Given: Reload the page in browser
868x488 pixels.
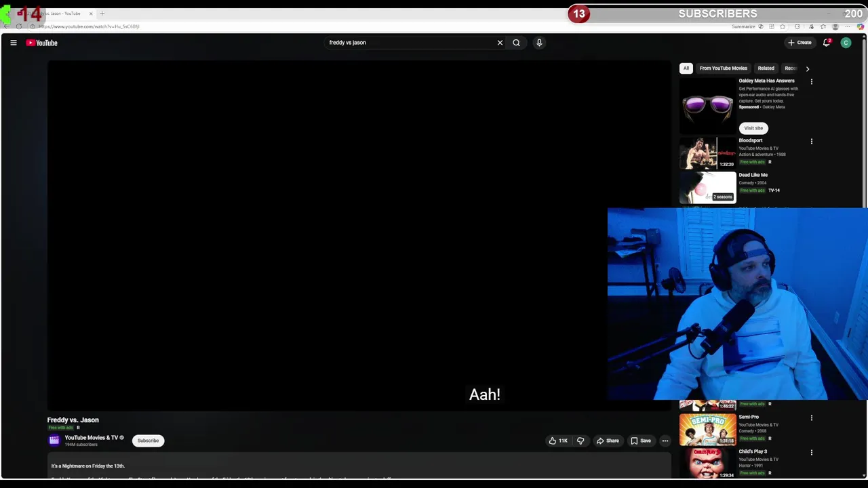Looking at the screenshot, I should coord(19,26).
